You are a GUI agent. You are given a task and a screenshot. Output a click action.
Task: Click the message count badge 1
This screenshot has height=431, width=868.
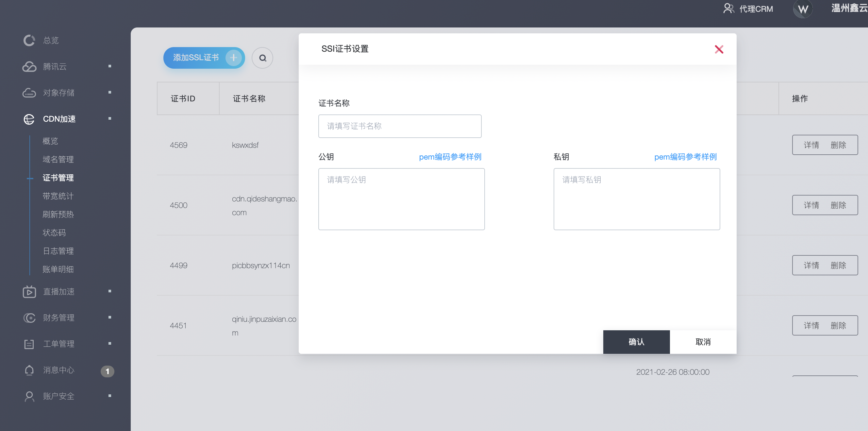[108, 371]
